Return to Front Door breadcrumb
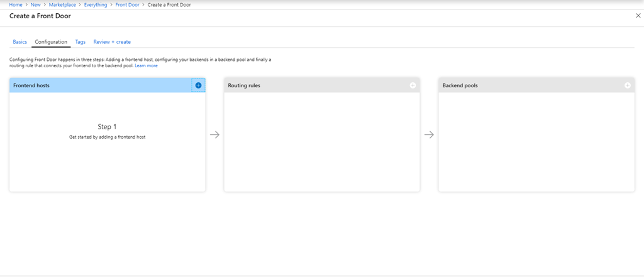Screen dimensions: 644x280 127,5
